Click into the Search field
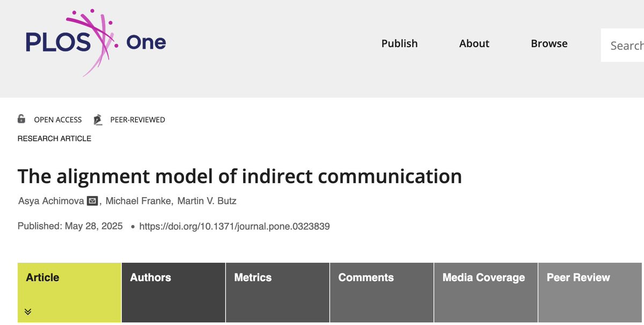Screen dimensions: 644x325 [623, 45]
